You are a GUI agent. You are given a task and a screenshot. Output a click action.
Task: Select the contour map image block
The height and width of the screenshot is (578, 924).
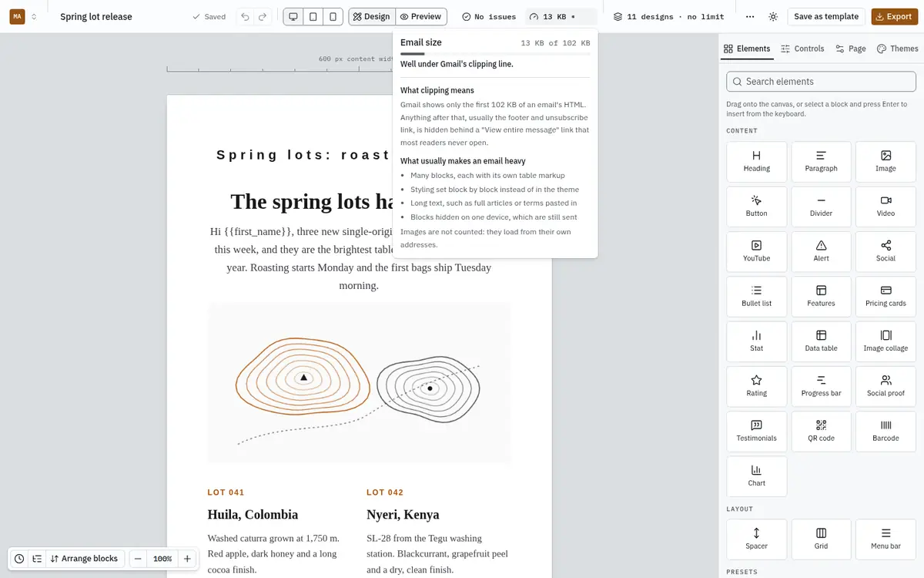(x=359, y=383)
